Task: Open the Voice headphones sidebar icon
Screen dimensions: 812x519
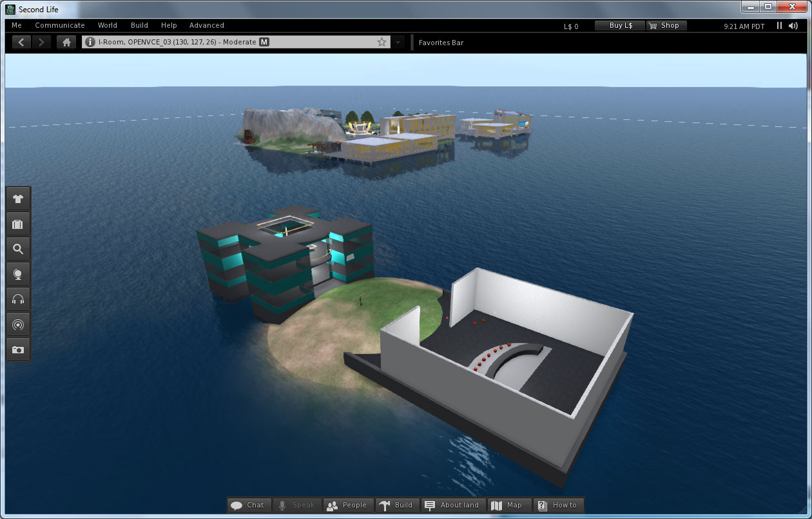Action: point(18,299)
